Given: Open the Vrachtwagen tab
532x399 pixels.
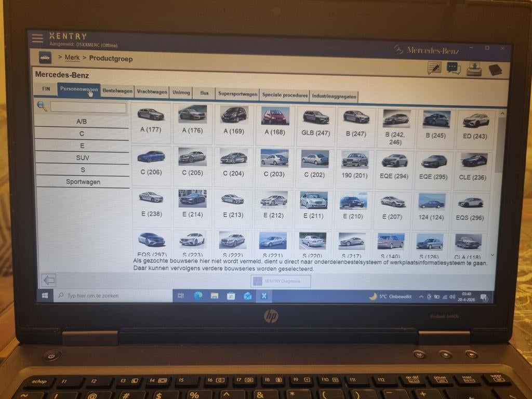Looking at the screenshot, I should (152, 92).
